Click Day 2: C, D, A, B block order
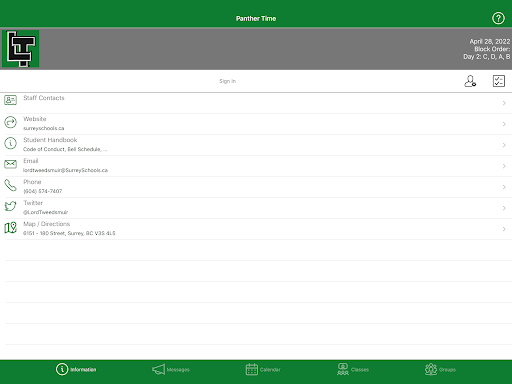The width and height of the screenshot is (512, 384). [x=487, y=57]
